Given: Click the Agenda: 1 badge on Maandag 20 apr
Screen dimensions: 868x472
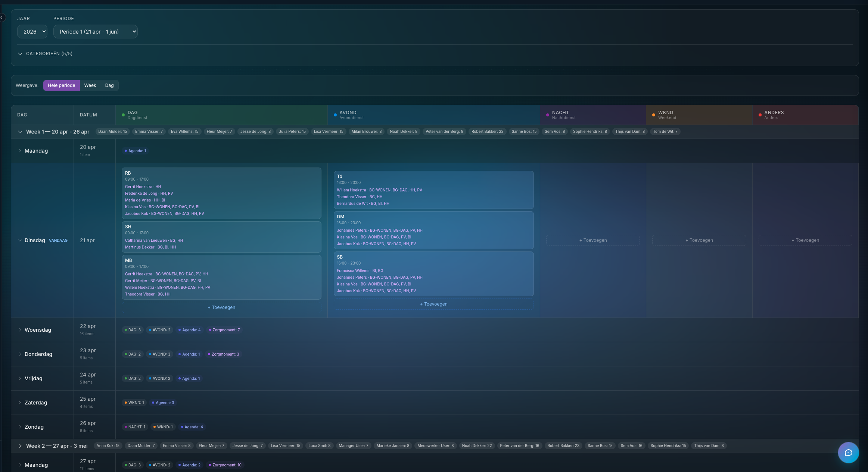Looking at the screenshot, I should click(135, 151).
